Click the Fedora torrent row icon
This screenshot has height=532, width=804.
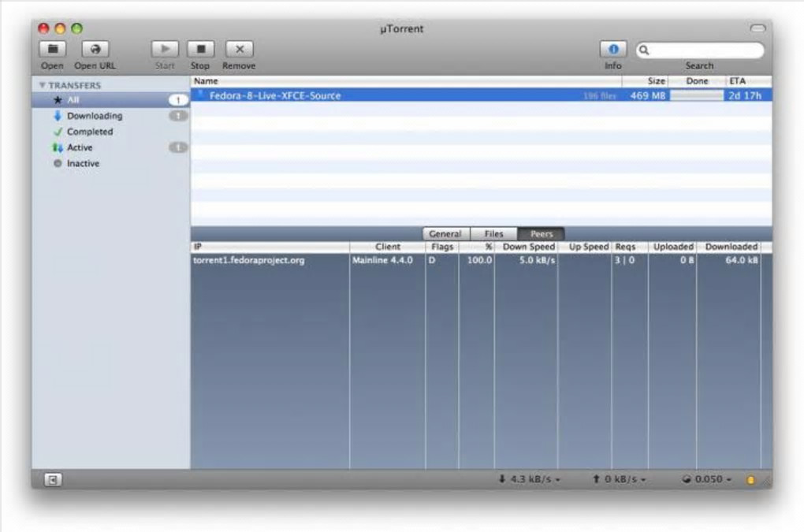click(200, 95)
